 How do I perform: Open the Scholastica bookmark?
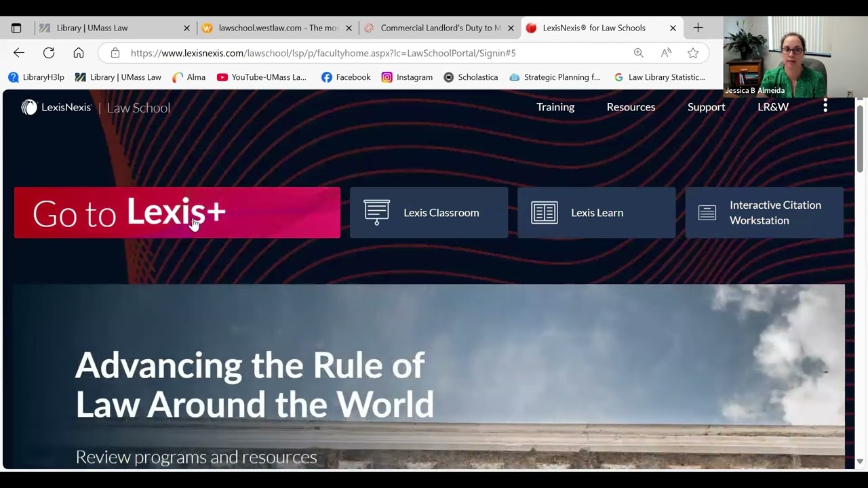[x=471, y=77]
